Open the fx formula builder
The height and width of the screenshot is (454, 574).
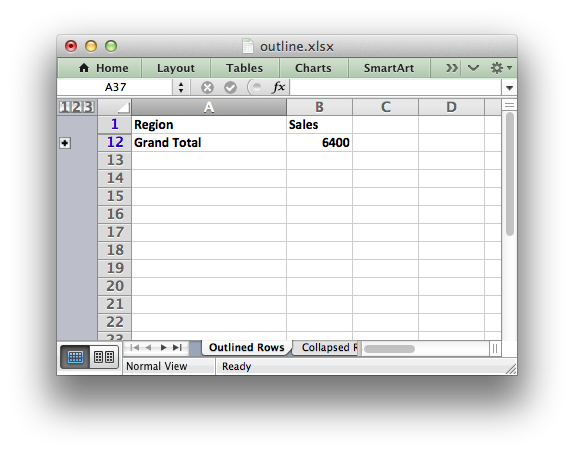pos(279,88)
